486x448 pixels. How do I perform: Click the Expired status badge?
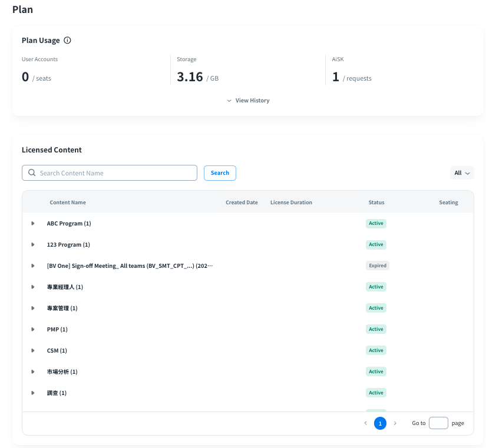377,266
